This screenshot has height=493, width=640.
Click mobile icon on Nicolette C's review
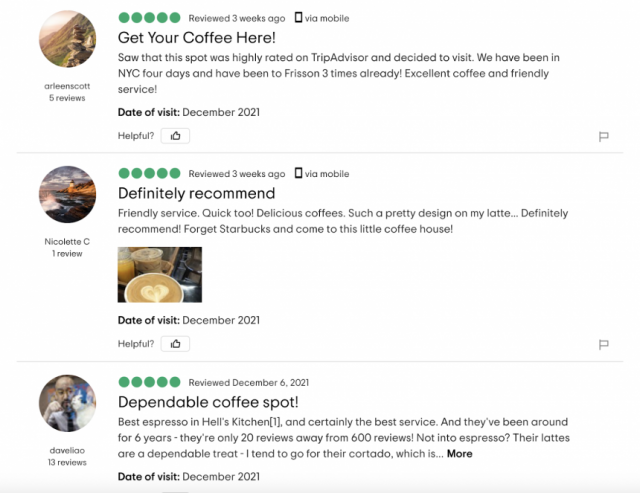click(297, 173)
